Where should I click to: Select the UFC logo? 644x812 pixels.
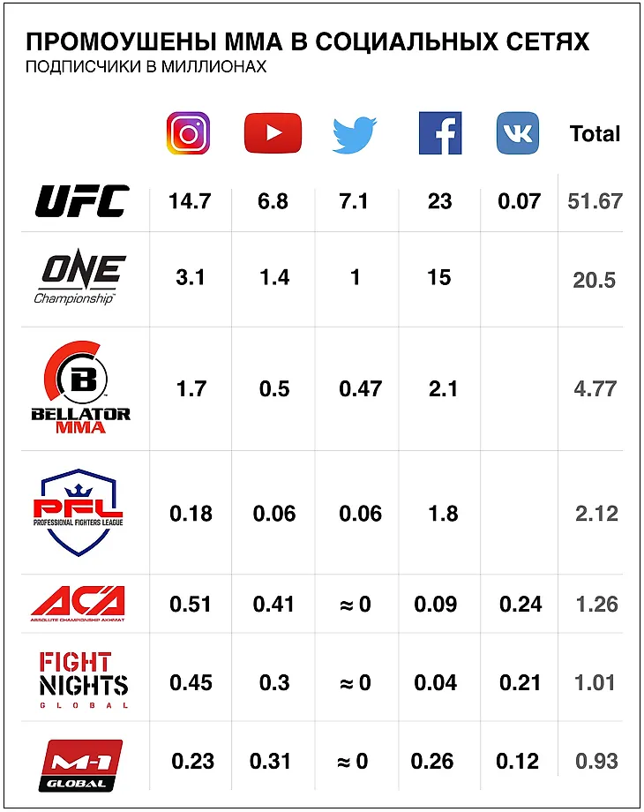tap(82, 201)
